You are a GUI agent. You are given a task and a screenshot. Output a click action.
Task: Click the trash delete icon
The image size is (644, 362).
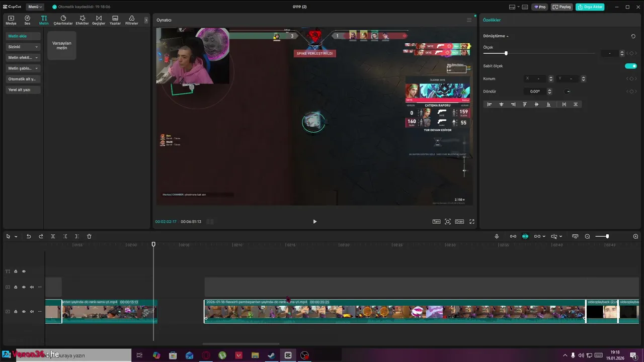click(x=89, y=236)
